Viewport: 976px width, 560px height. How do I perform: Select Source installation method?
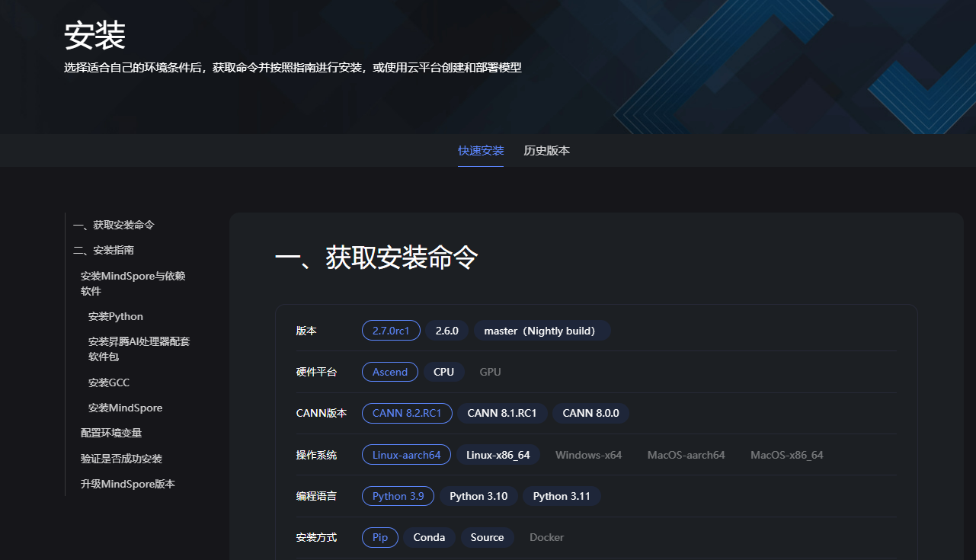[x=487, y=537]
